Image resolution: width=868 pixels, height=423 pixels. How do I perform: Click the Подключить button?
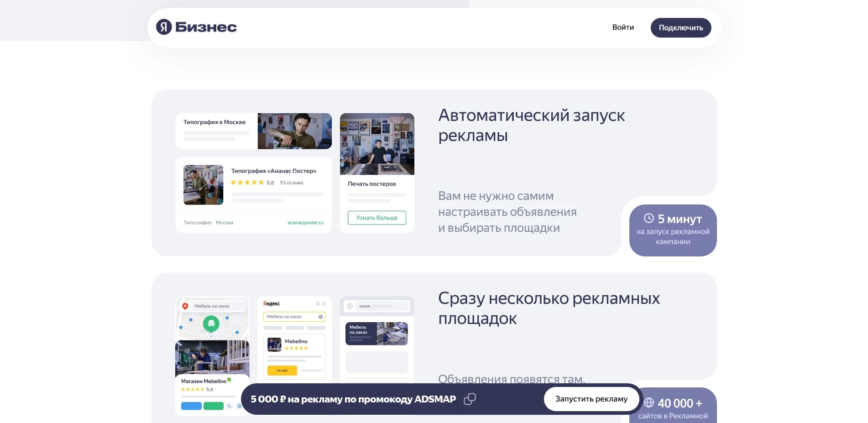tap(680, 27)
